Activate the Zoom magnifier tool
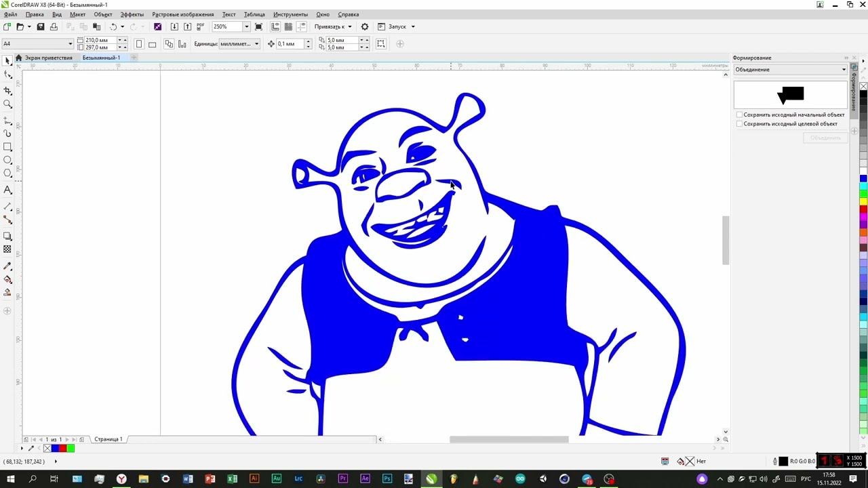Image resolution: width=868 pixels, height=488 pixels. click(x=7, y=104)
